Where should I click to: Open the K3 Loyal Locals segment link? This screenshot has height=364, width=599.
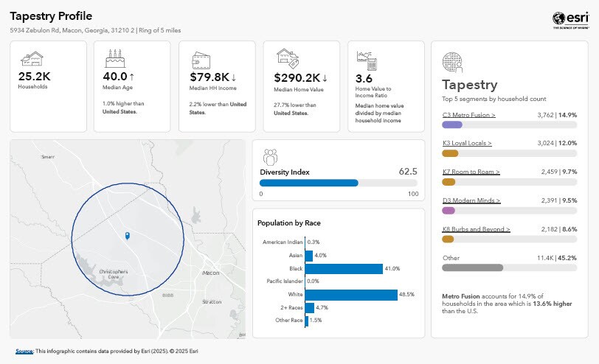tap(467, 143)
